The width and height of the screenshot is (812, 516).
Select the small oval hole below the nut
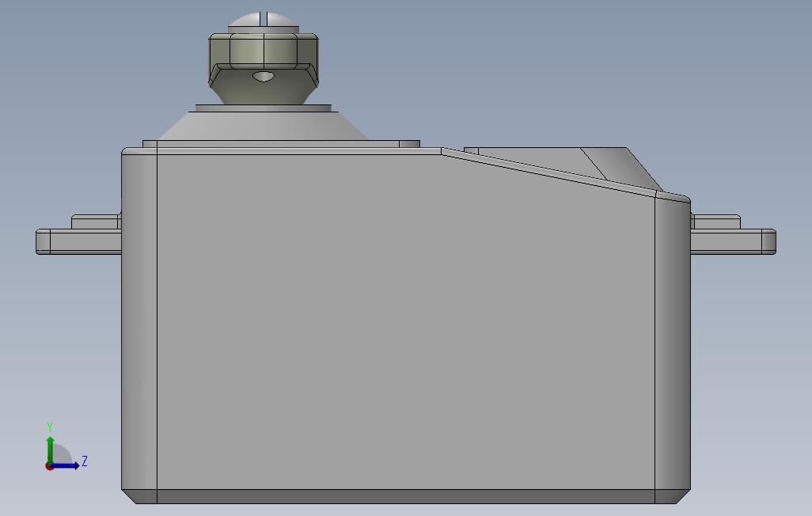pyautogui.click(x=264, y=77)
